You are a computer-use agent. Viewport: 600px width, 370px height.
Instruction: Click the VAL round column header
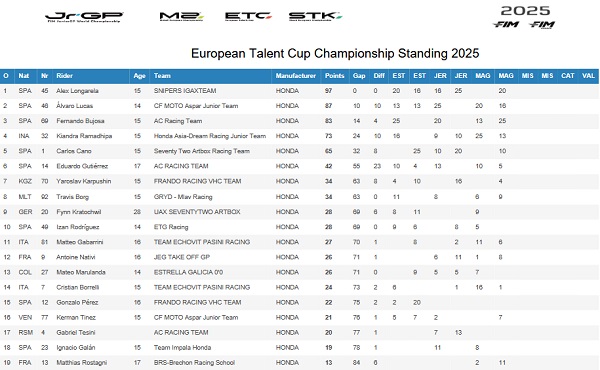point(588,76)
